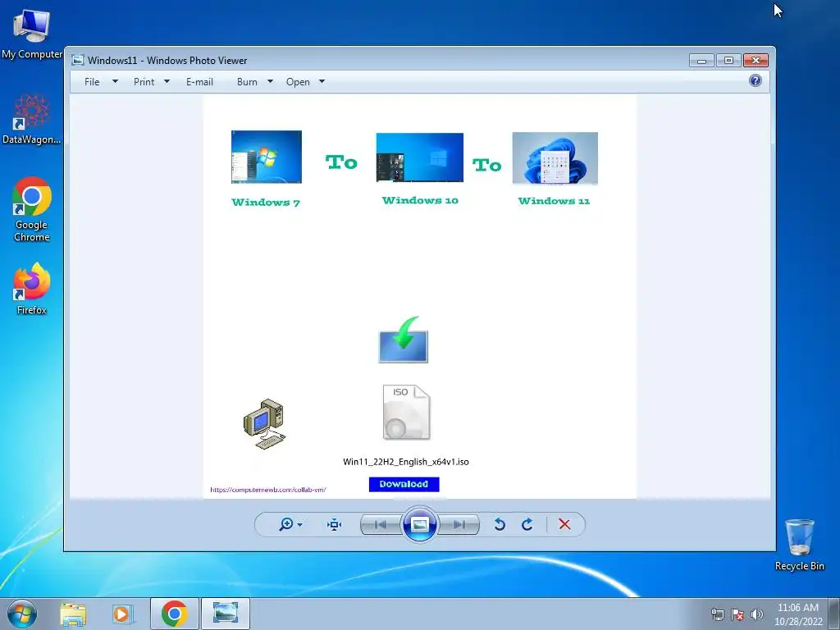840x630 pixels.
Task: Start the slide show
Action: pos(419,524)
